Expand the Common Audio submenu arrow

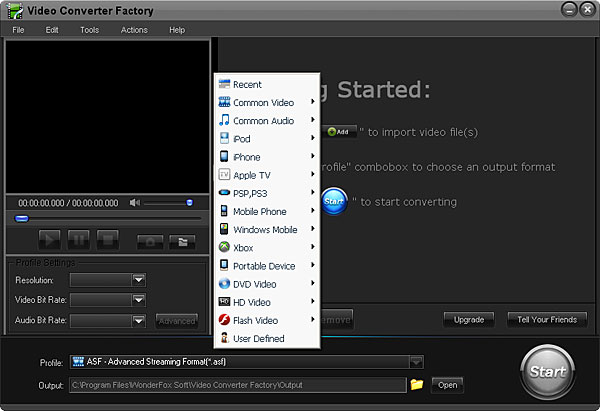[313, 120]
